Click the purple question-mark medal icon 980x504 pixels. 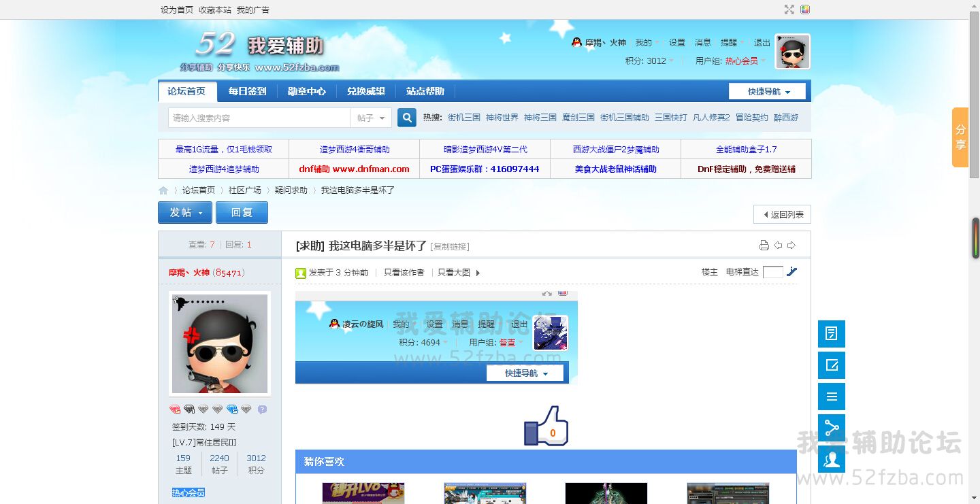[262, 409]
